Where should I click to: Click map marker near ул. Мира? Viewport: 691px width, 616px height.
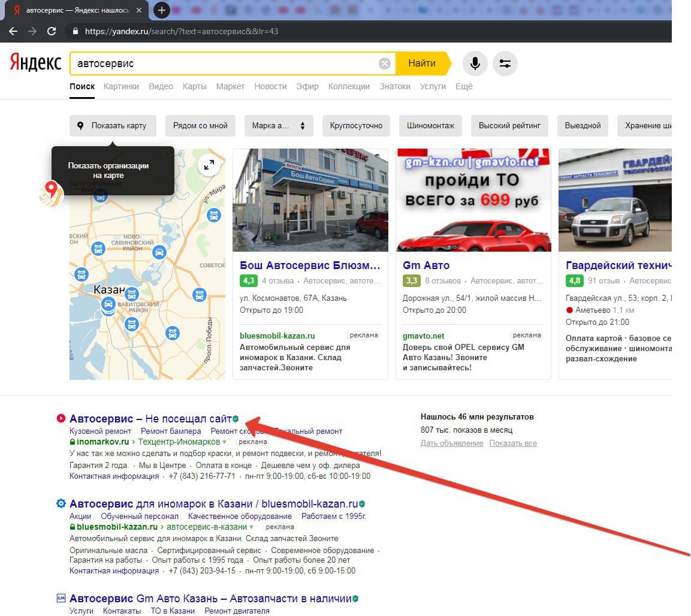pos(214,215)
